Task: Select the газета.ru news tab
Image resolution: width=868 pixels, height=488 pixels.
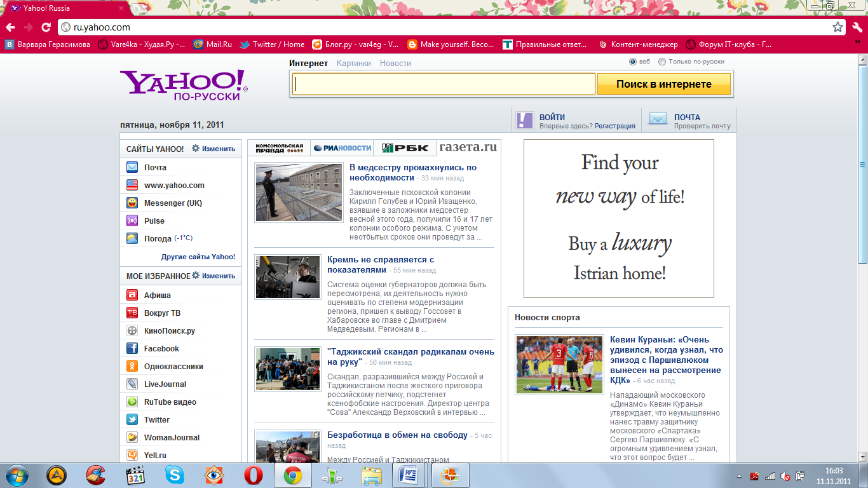Action: tap(468, 147)
